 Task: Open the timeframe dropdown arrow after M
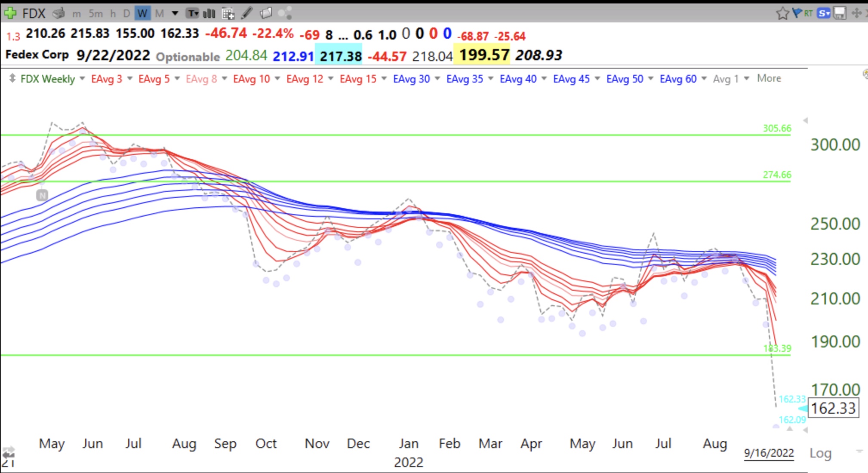click(175, 14)
